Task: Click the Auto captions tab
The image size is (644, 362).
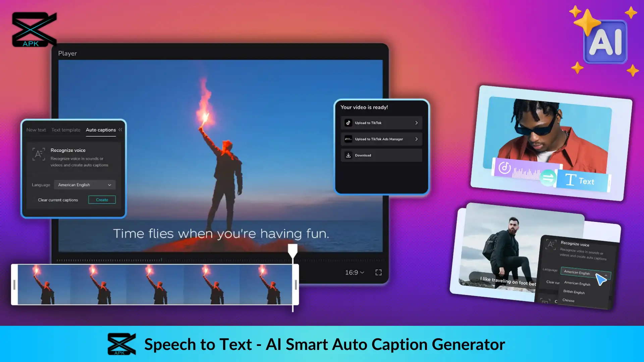Action: coord(100,129)
